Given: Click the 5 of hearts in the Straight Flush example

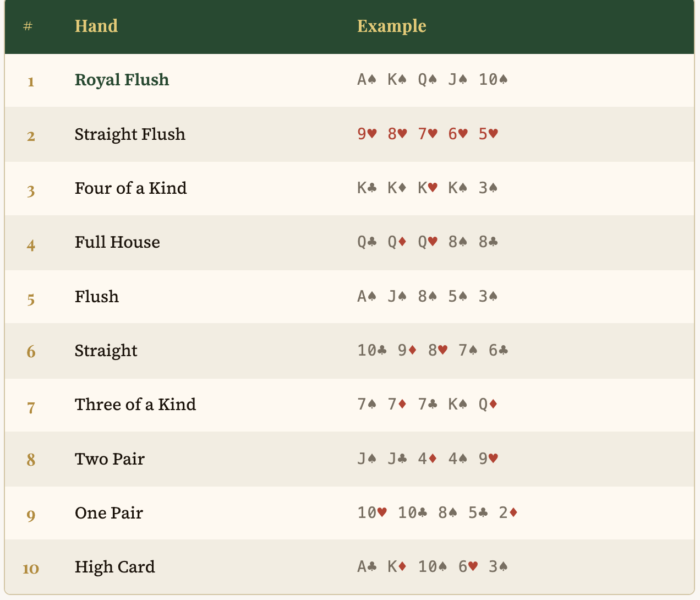Looking at the screenshot, I should pyautogui.click(x=488, y=134).
